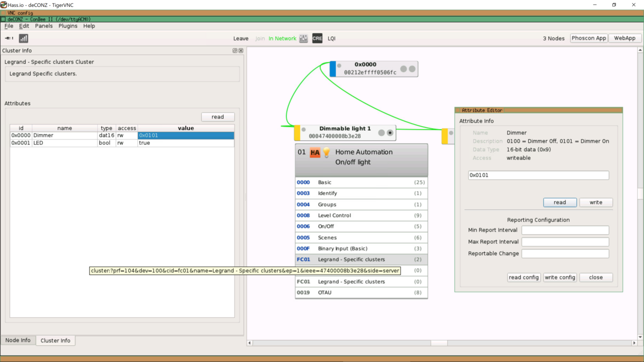The image size is (644, 362).
Task: Click the signal strength bars icon
Action: [24, 38]
